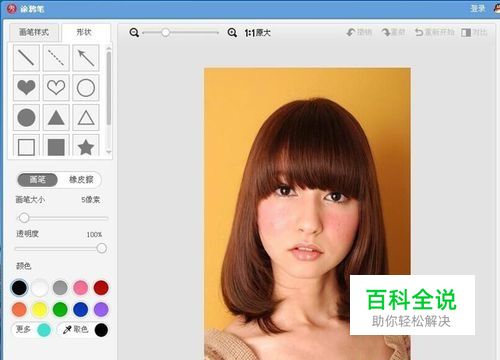Screen dimensions: 500x360
Task: Pick the orange color swatch
Action: pos(19,309)
